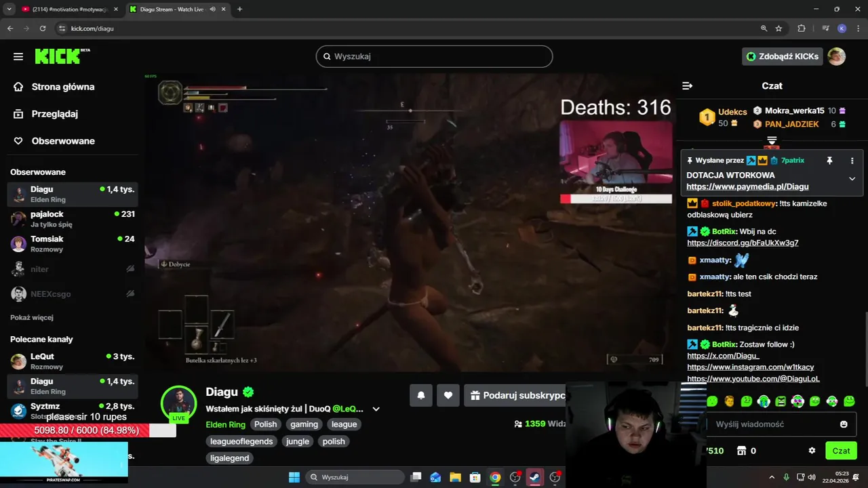Click the ligalegend tag
The height and width of the screenshot is (488, 868).
coord(230,458)
